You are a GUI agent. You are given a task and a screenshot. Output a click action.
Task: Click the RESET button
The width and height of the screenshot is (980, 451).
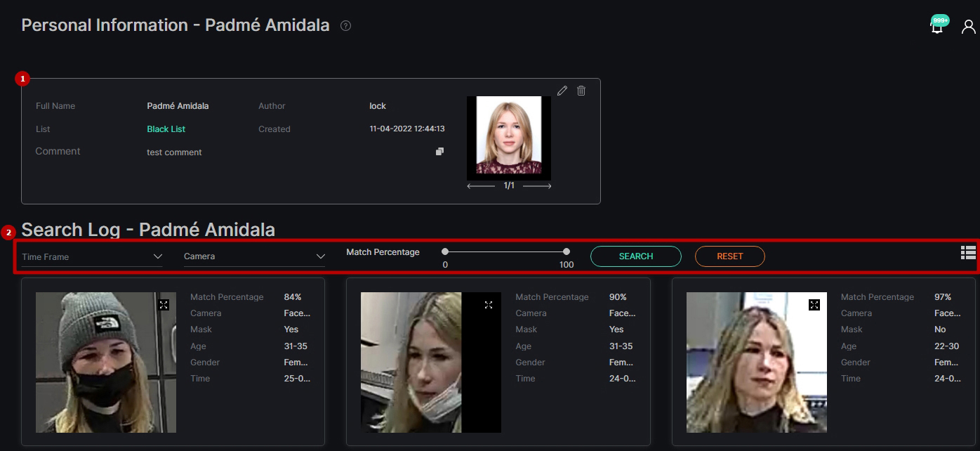[x=730, y=256]
